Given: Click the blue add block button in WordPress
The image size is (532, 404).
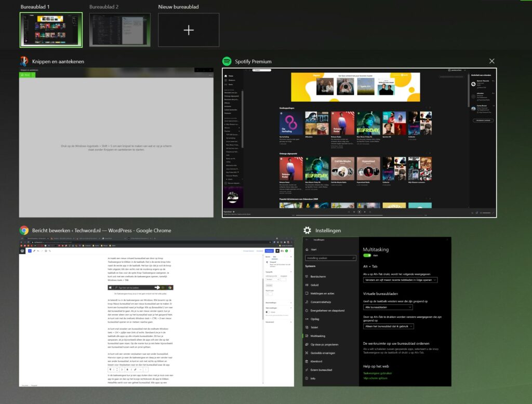Looking at the screenshot, I should tap(30, 251).
